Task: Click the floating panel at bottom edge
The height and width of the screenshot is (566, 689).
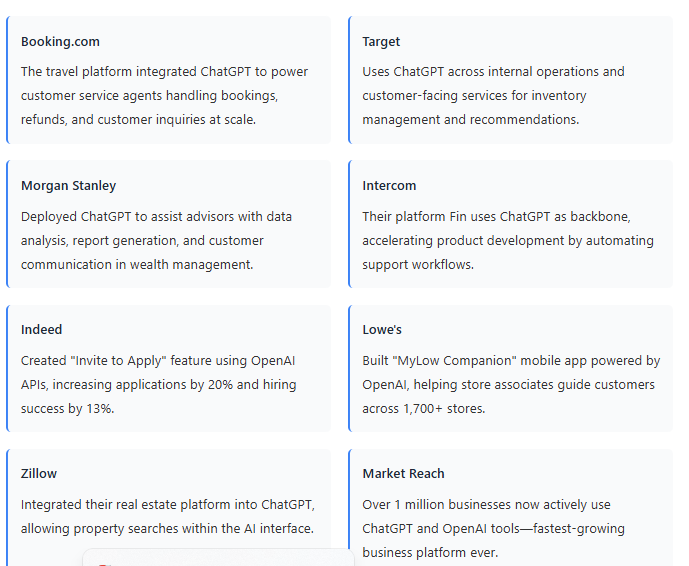Action: coord(218,558)
